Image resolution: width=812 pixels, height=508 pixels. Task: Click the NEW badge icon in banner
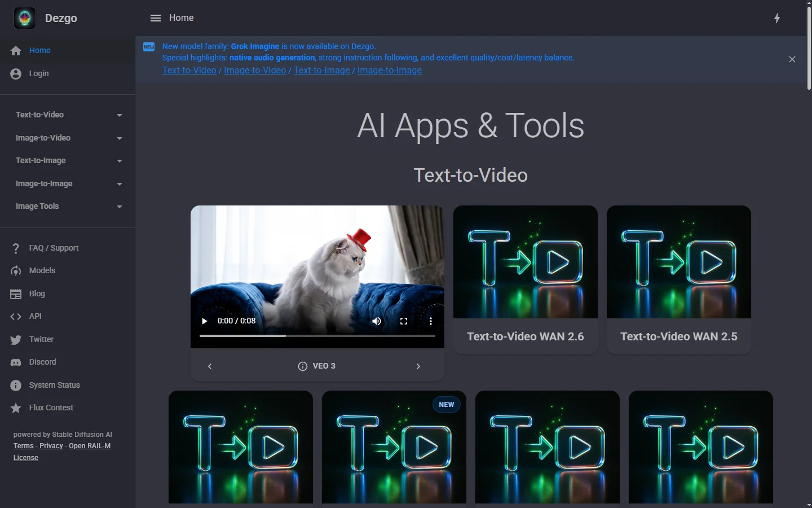pyautogui.click(x=149, y=47)
